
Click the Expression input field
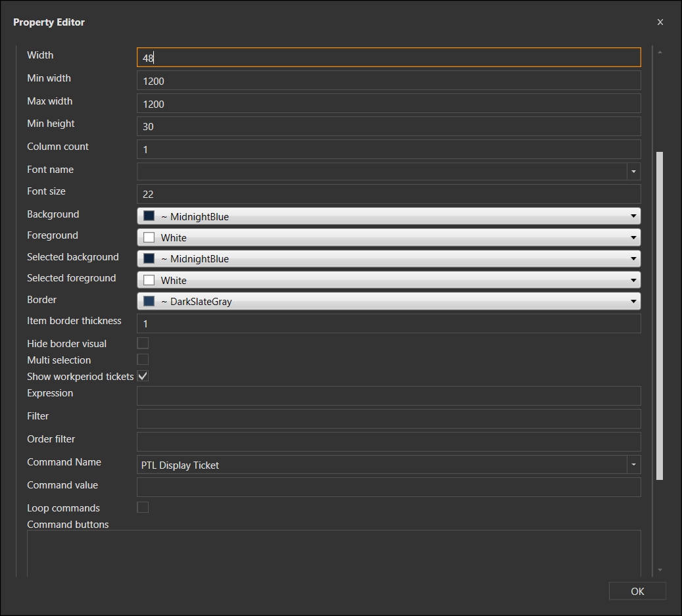(389, 396)
